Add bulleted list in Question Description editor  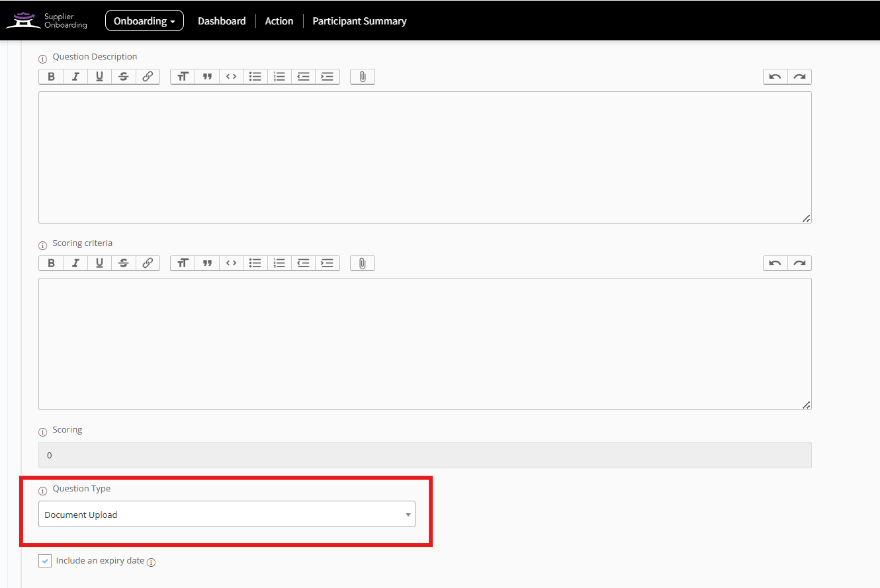pos(255,77)
